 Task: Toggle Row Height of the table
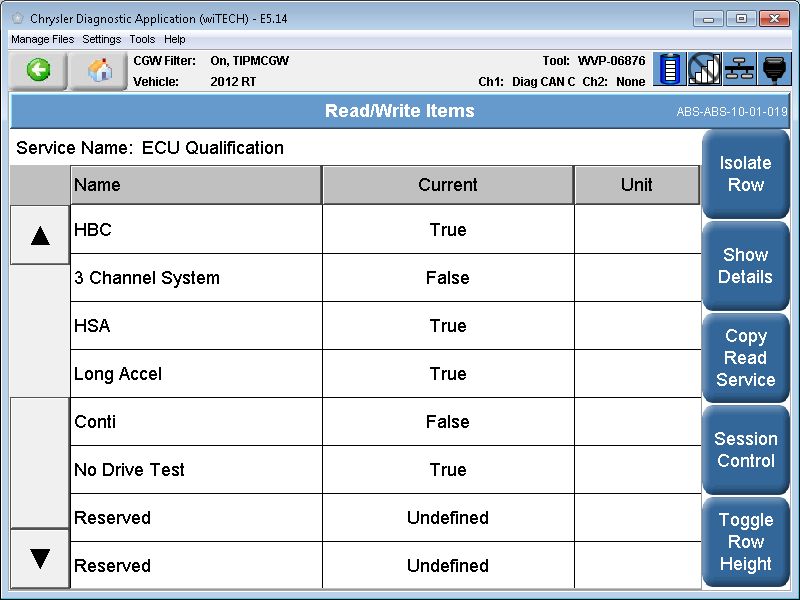pos(745,542)
